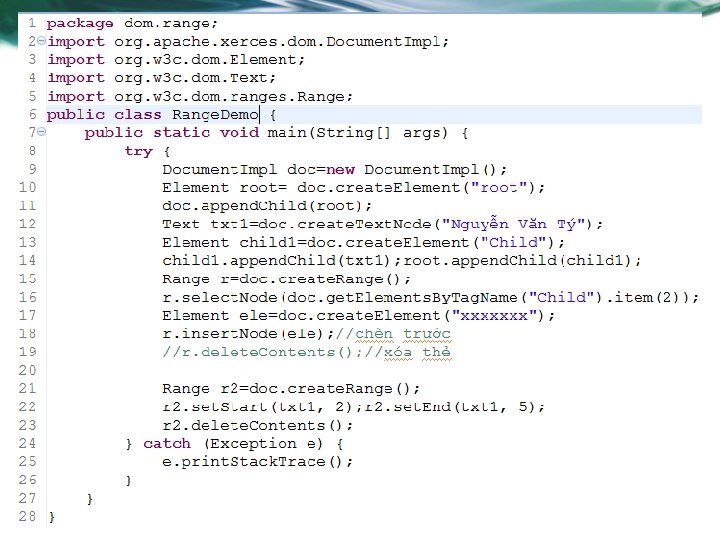The image size is (720, 540).
Task: Click Range r2=doc.createRange() statement
Action: click(291, 389)
